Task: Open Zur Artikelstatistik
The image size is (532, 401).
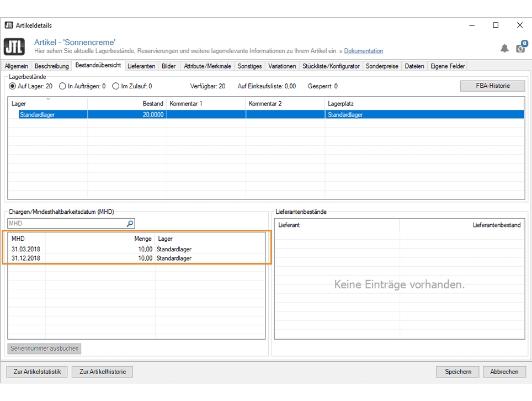Action: [x=37, y=372]
